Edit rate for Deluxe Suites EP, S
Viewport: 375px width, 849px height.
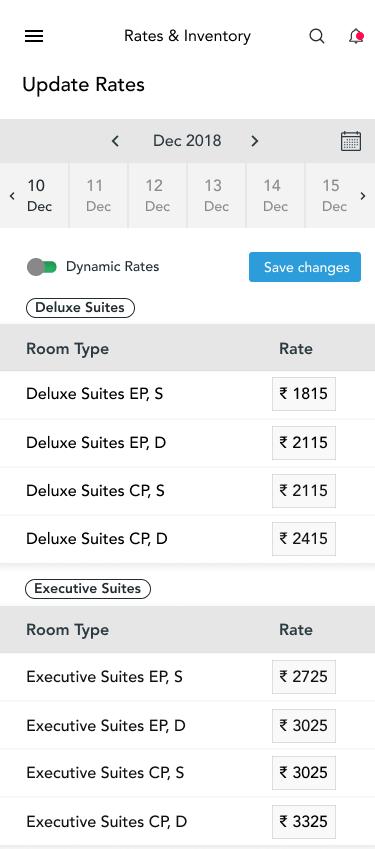click(x=304, y=394)
